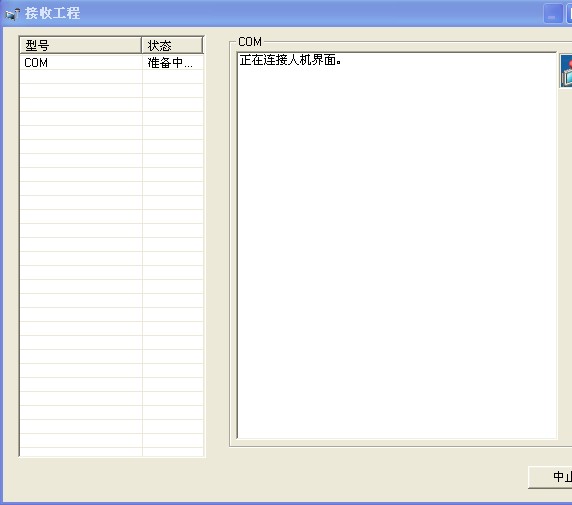Click the gray dialog background below the device list
This screenshot has height=505, width=572.
112,479
